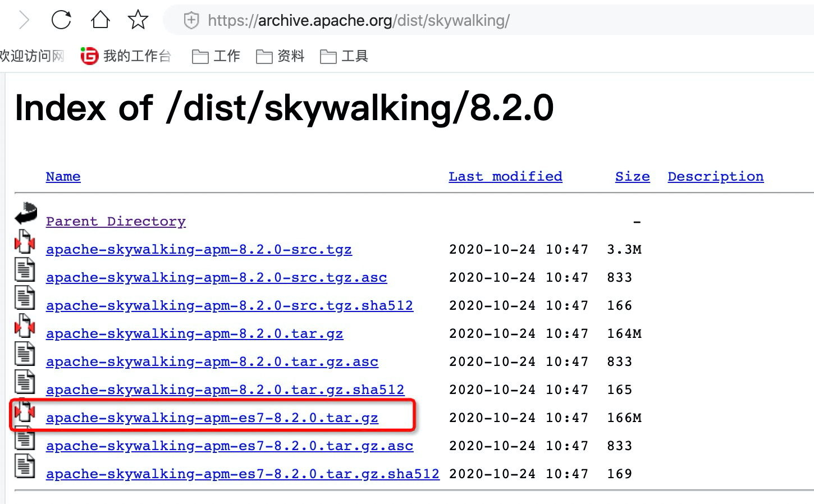Click archive icon beside apm-es7-8.2.0.tar.gz
This screenshot has height=504, width=814.
25,411
